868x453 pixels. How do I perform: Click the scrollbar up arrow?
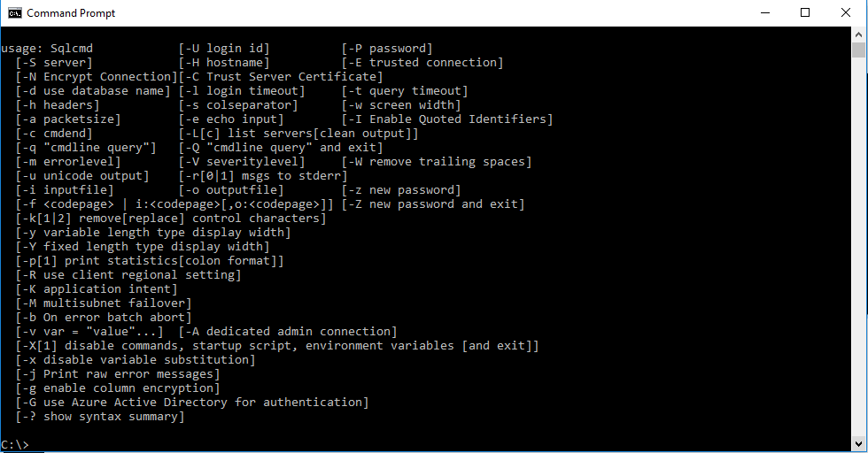[859, 34]
